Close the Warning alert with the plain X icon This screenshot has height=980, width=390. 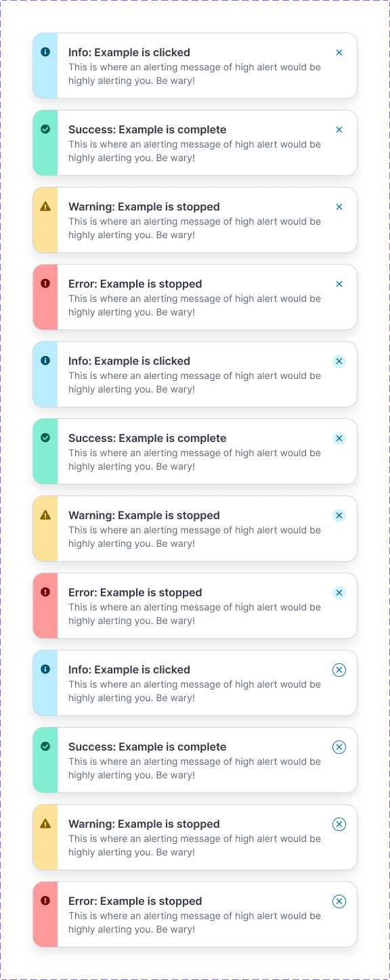click(339, 206)
